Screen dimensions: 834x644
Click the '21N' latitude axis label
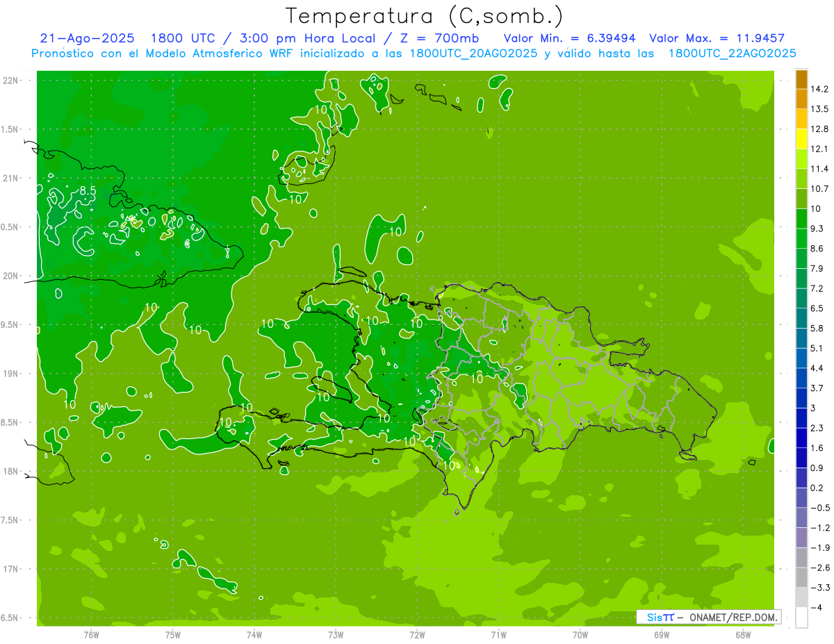click(x=10, y=178)
